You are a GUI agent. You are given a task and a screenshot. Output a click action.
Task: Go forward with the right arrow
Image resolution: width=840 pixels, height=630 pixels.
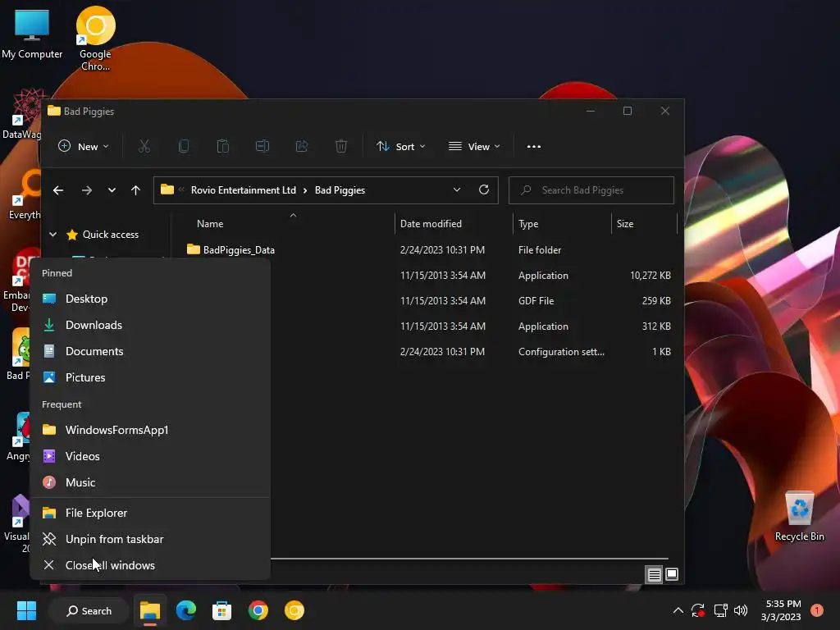click(x=86, y=190)
